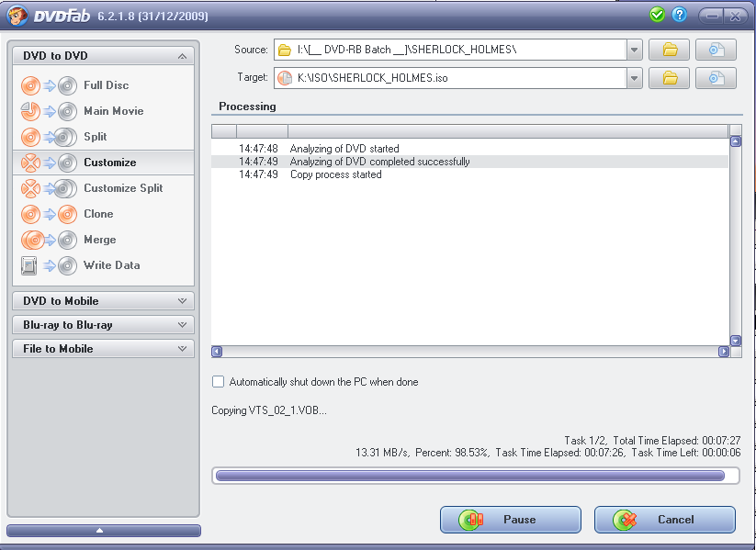The width and height of the screenshot is (756, 550).
Task: Click the copy progress bar
Action: (x=476, y=476)
